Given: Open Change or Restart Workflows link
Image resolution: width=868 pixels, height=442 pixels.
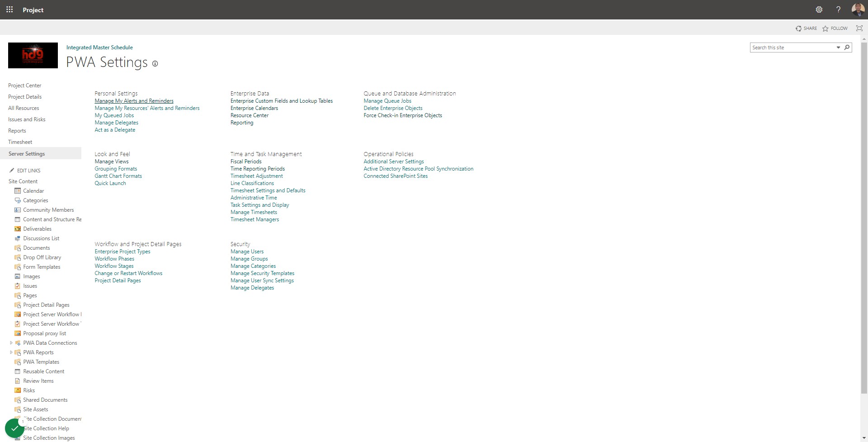Looking at the screenshot, I should click(x=128, y=273).
